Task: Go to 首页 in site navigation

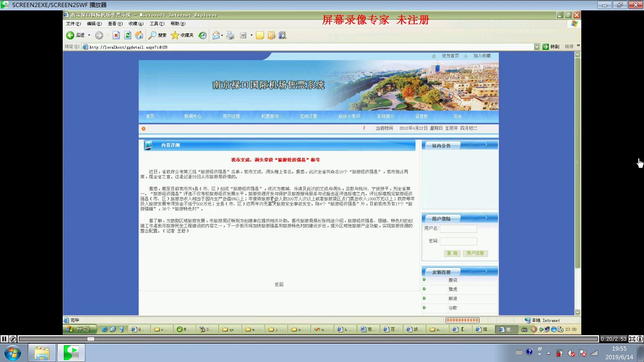Action: tap(150, 116)
